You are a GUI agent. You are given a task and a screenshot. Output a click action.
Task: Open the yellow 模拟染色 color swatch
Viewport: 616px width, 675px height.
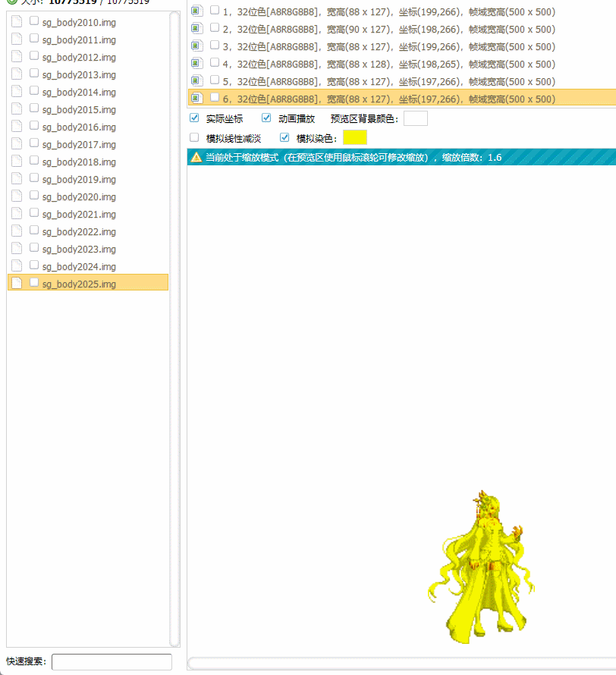[x=355, y=137]
